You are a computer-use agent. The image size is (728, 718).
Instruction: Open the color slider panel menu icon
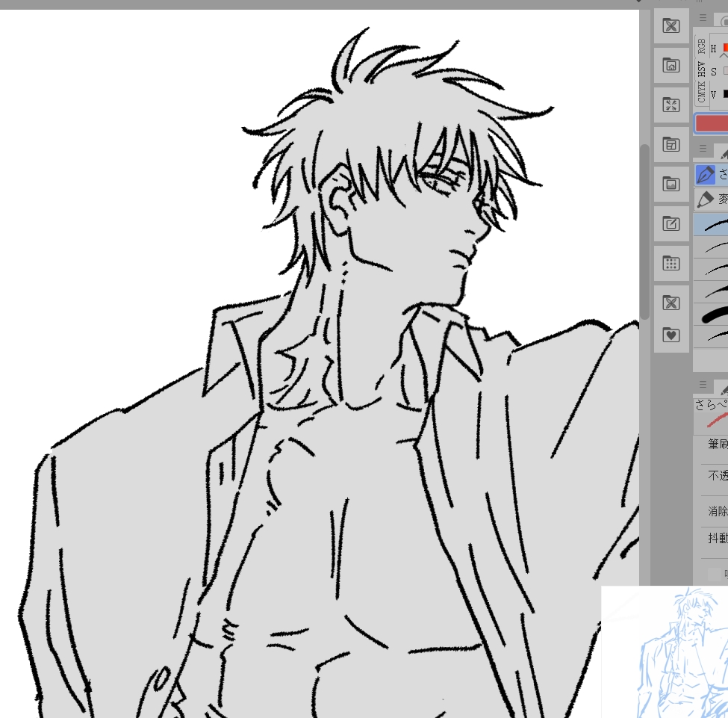click(703, 18)
